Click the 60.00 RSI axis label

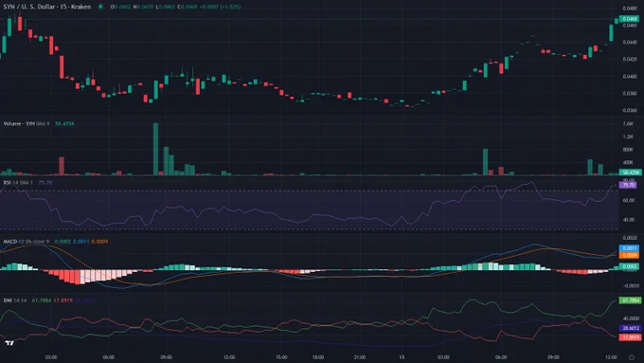click(629, 201)
